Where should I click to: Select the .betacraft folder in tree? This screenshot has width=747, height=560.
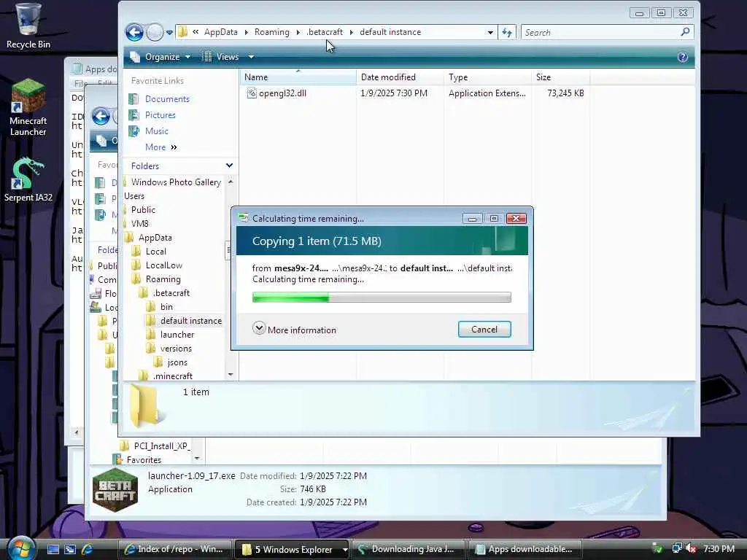(x=171, y=293)
